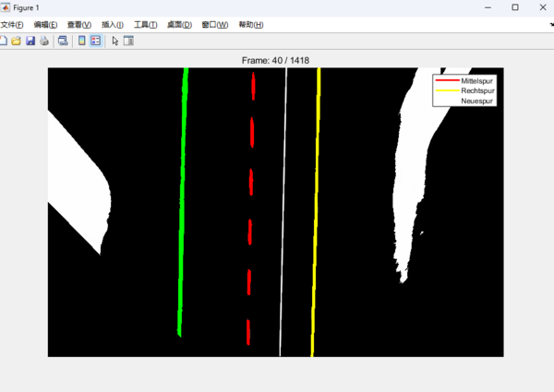Click the Frame: 40 / 1418 title
The width and height of the screenshot is (554, 392).
[x=275, y=60]
